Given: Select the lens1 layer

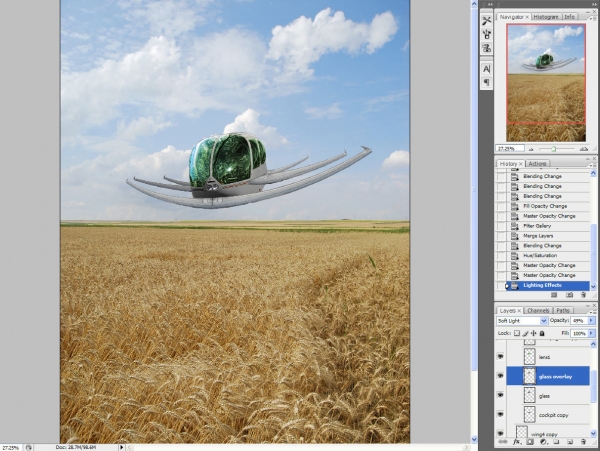Looking at the screenshot, I should point(548,357).
